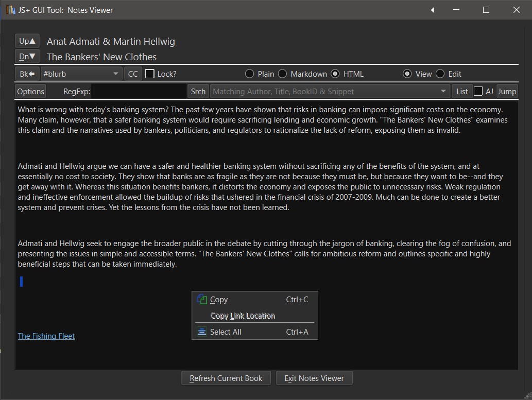Click the title bar left-arrow icon
Viewport: 532px width, 400px height.
point(433,10)
